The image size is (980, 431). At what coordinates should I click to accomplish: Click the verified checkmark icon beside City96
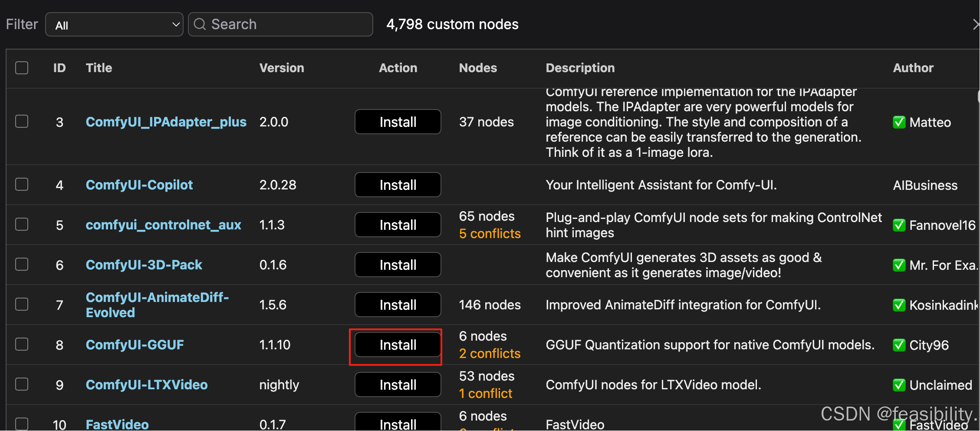pyautogui.click(x=899, y=345)
